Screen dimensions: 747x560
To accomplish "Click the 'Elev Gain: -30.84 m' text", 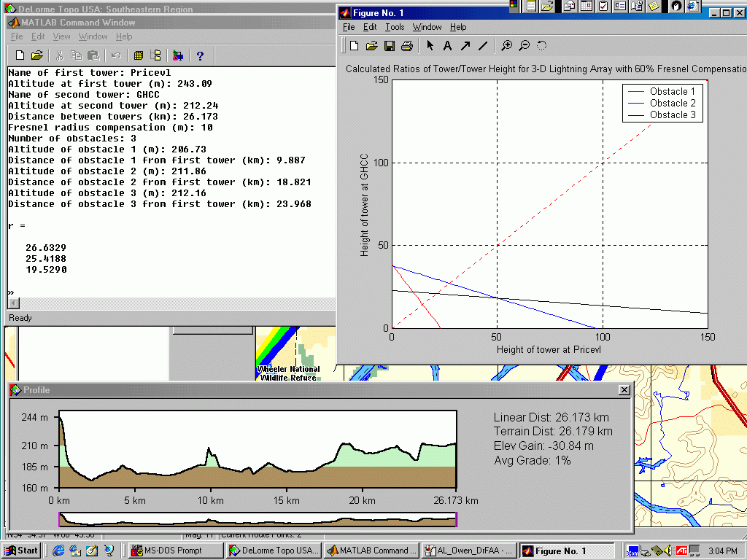I will pos(543,446).
